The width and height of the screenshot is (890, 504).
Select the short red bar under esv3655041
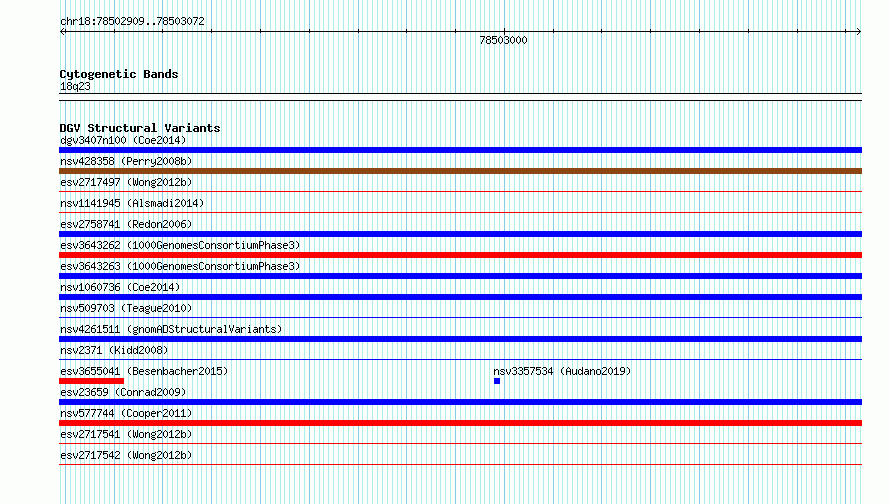click(x=91, y=381)
